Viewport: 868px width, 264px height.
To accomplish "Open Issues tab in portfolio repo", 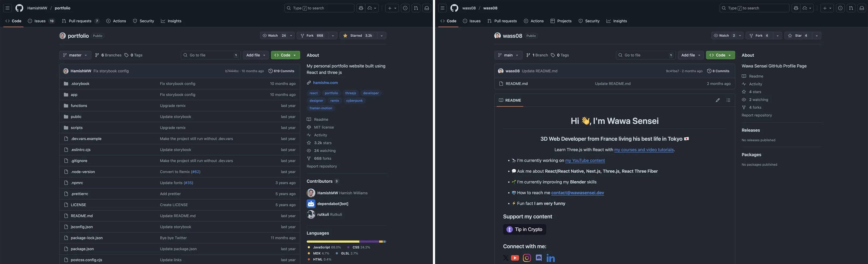I will (41, 21).
